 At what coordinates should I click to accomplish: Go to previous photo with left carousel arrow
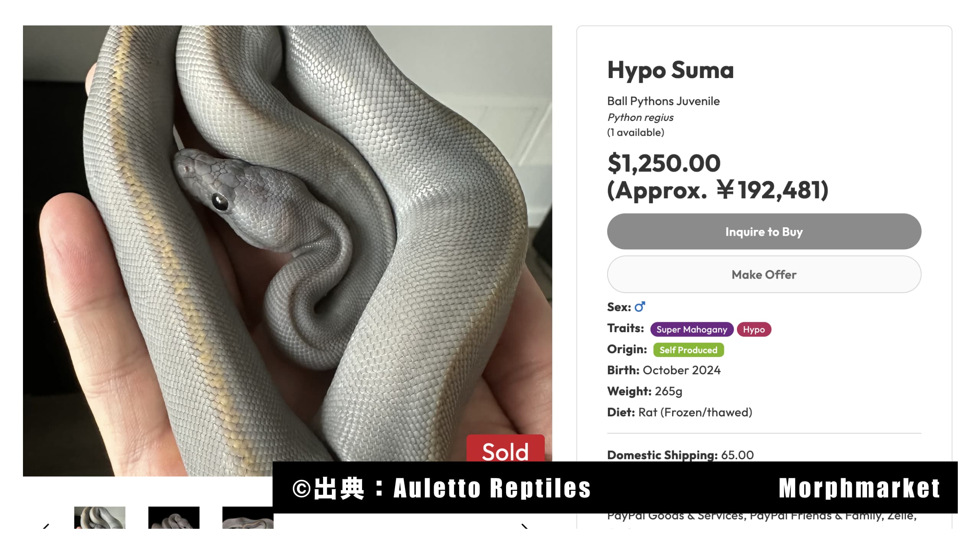pos(46,526)
